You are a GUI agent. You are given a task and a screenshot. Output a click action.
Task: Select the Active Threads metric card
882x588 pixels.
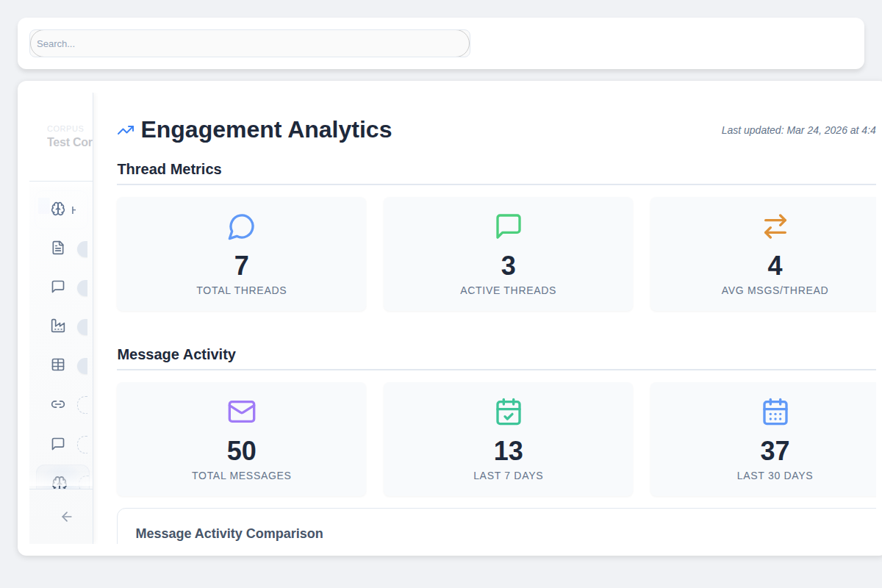(508, 254)
